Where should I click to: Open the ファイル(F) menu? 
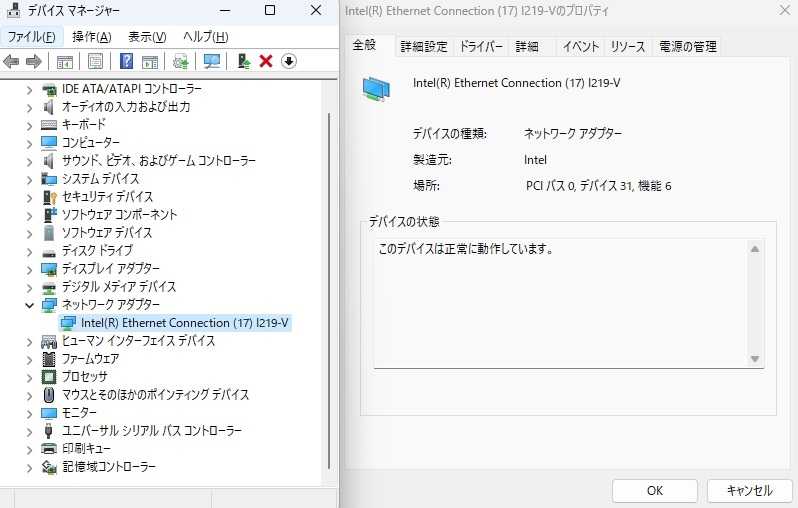point(32,37)
